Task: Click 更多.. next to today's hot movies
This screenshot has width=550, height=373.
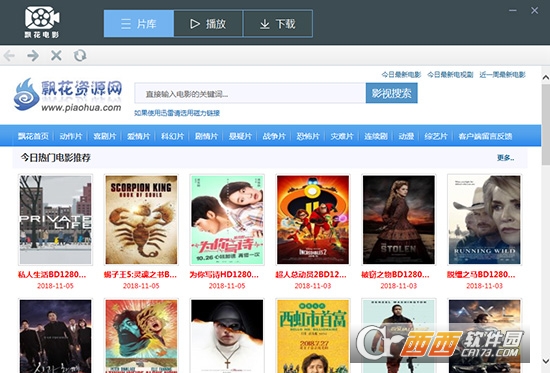Action: pos(505,158)
